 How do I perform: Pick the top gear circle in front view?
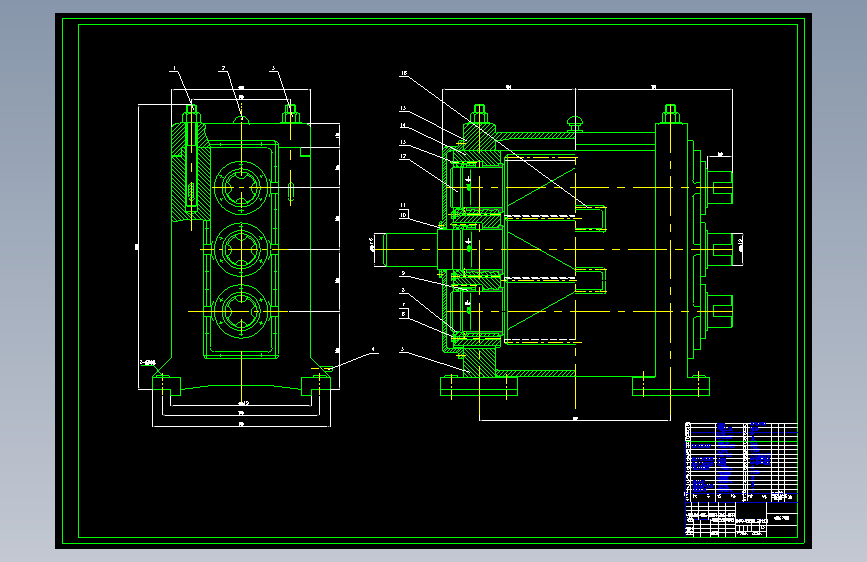coord(242,188)
